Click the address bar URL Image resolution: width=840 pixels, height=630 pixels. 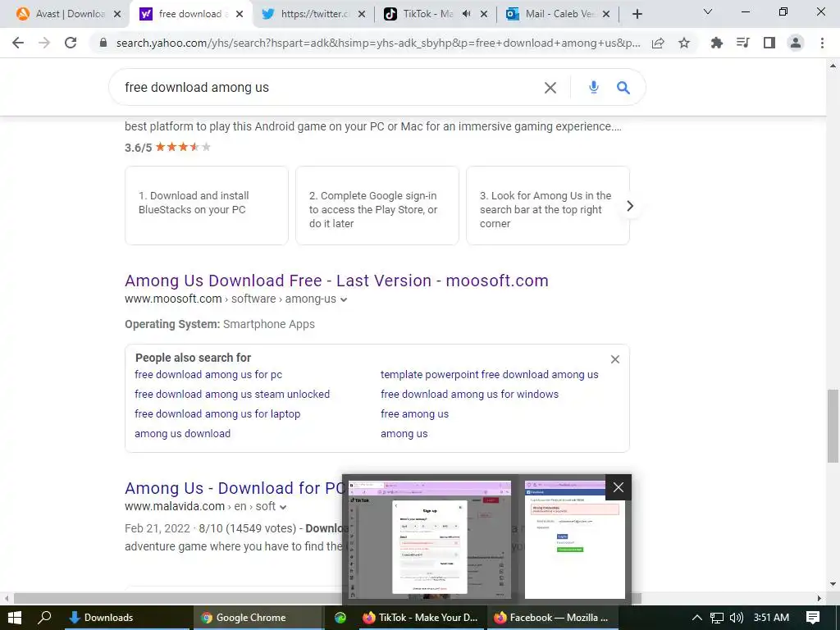377,43
